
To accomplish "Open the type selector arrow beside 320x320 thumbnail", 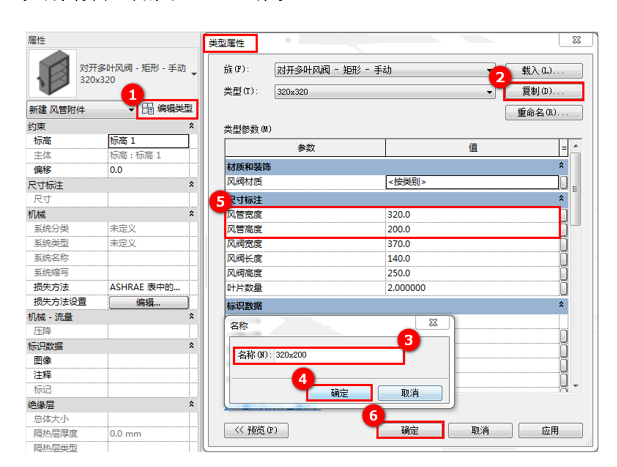I will (x=194, y=74).
